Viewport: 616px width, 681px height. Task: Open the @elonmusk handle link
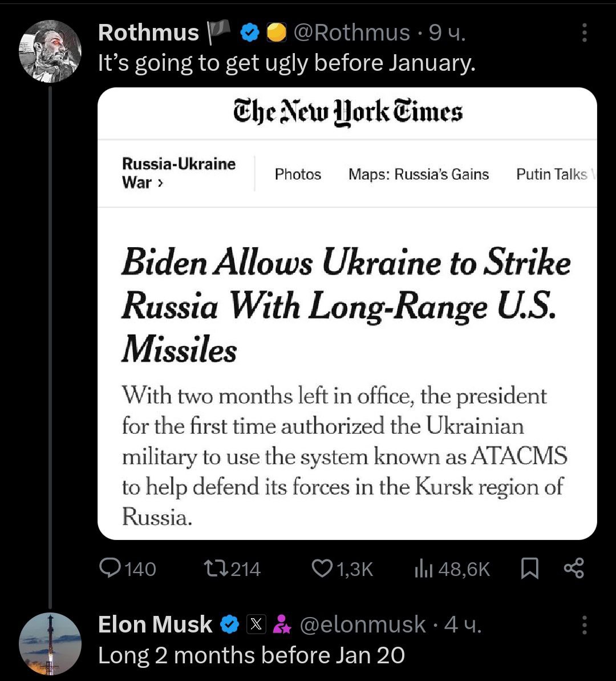point(362,625)
